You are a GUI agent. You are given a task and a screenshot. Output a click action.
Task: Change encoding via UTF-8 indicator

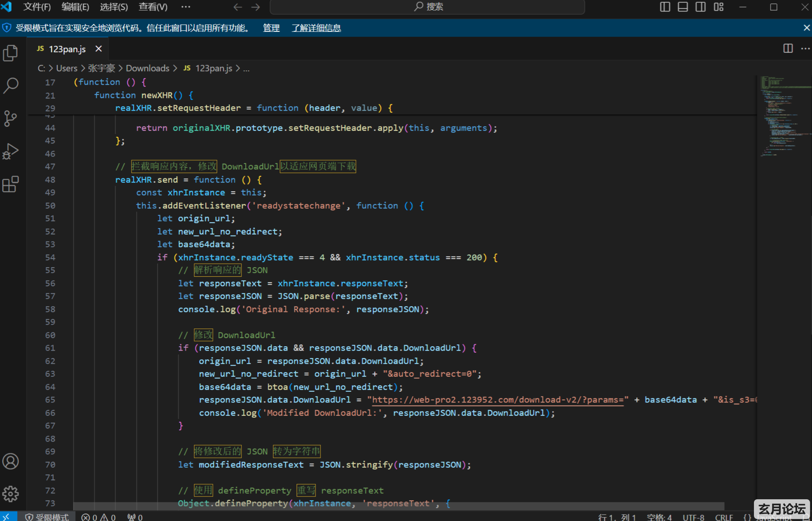tap(694, 517)
